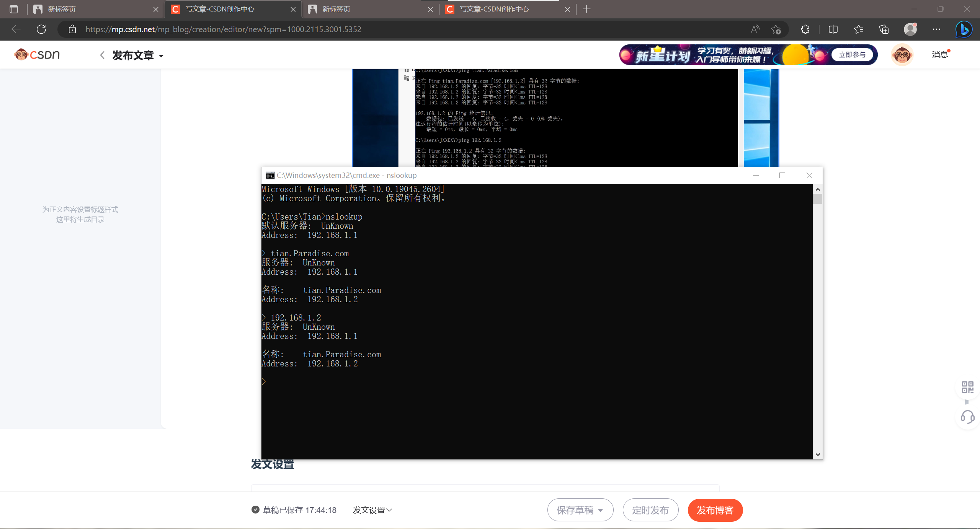Click the browser address bar URL
980x529 pixels.
point(223,29)
